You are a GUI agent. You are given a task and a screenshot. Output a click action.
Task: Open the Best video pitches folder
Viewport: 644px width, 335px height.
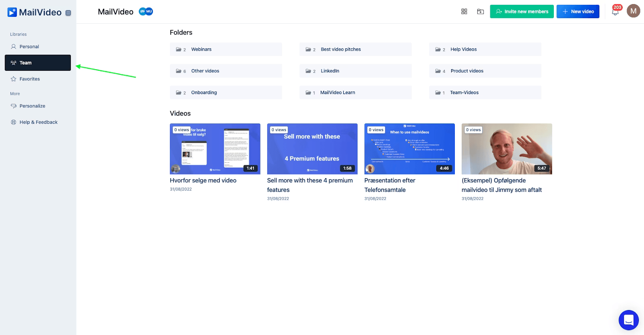355,49
